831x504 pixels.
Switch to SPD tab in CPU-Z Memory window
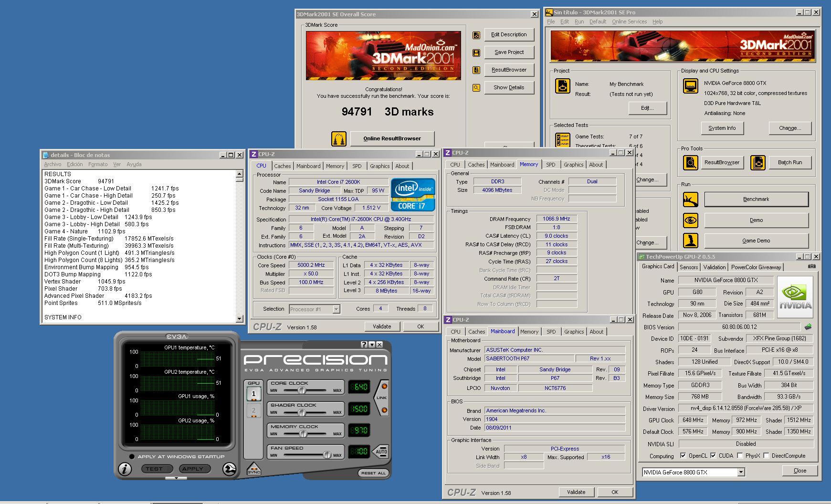(x=550, y=165)
